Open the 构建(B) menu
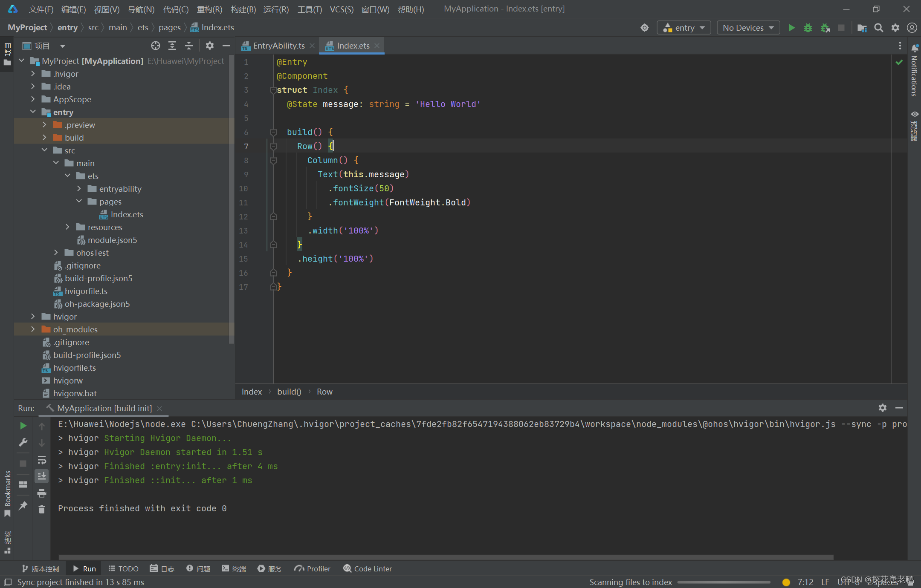Screen dimensions: 921x588 tap(243, 9)
